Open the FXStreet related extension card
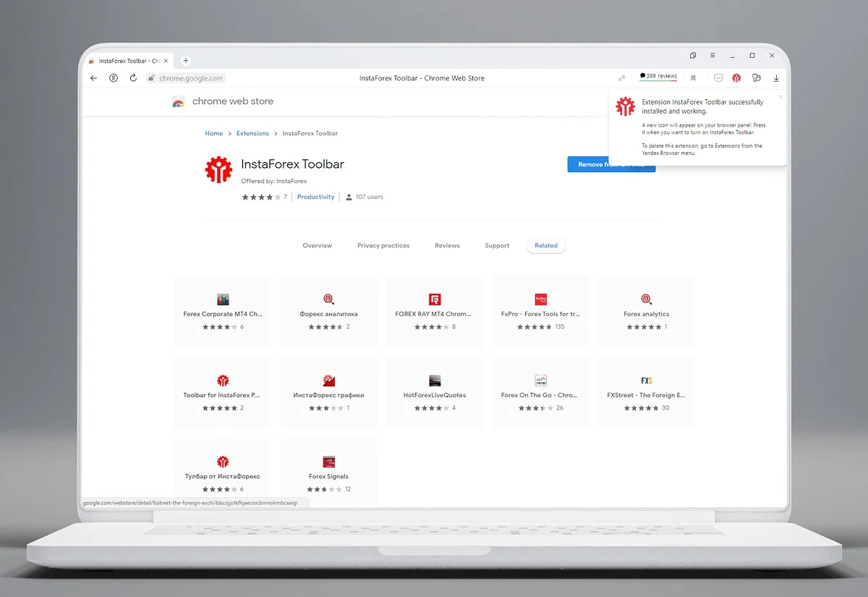This screenshot has width=868, height=597. coord(646,391)
